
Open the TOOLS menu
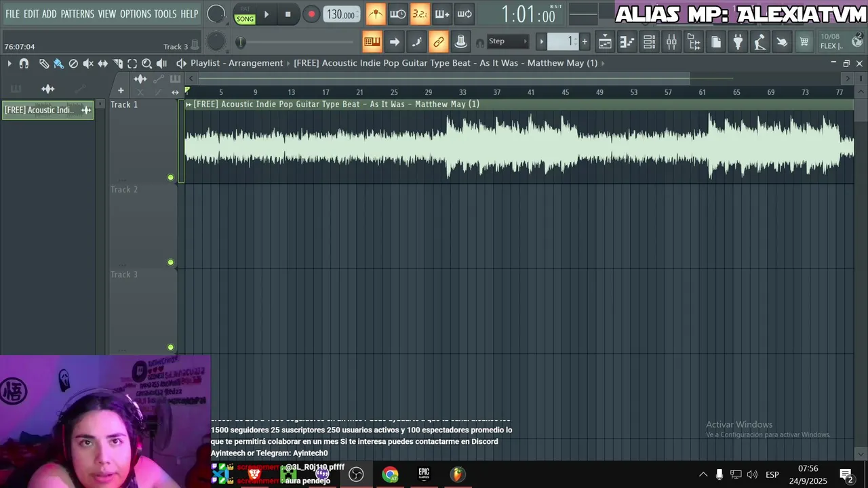165,14
